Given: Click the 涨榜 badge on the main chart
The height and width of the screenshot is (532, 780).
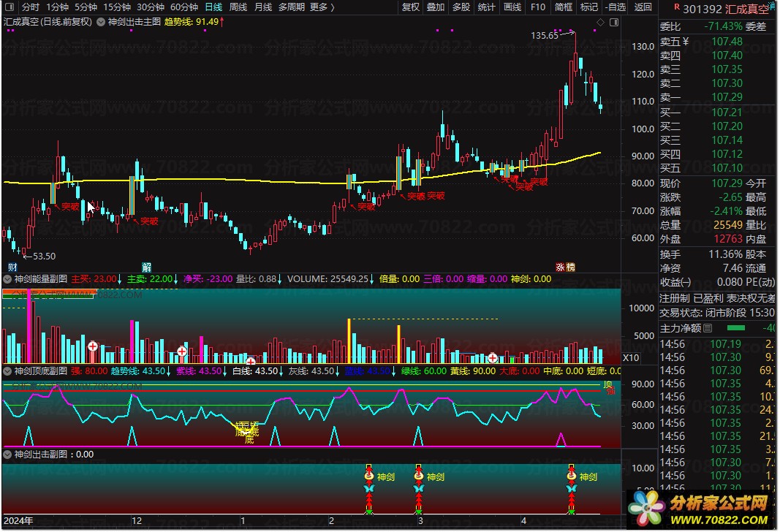Looking at the screenshot, I should click(x=566, y=267).
